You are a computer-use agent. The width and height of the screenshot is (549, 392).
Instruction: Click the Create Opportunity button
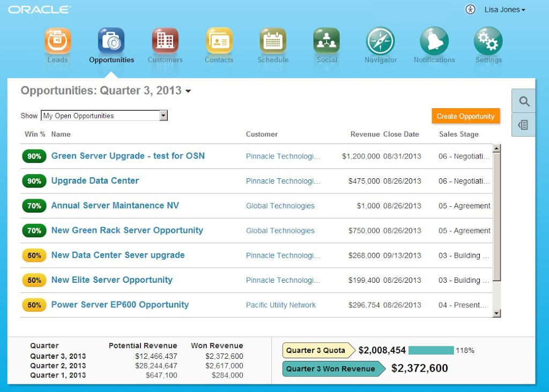click(466, 116)
